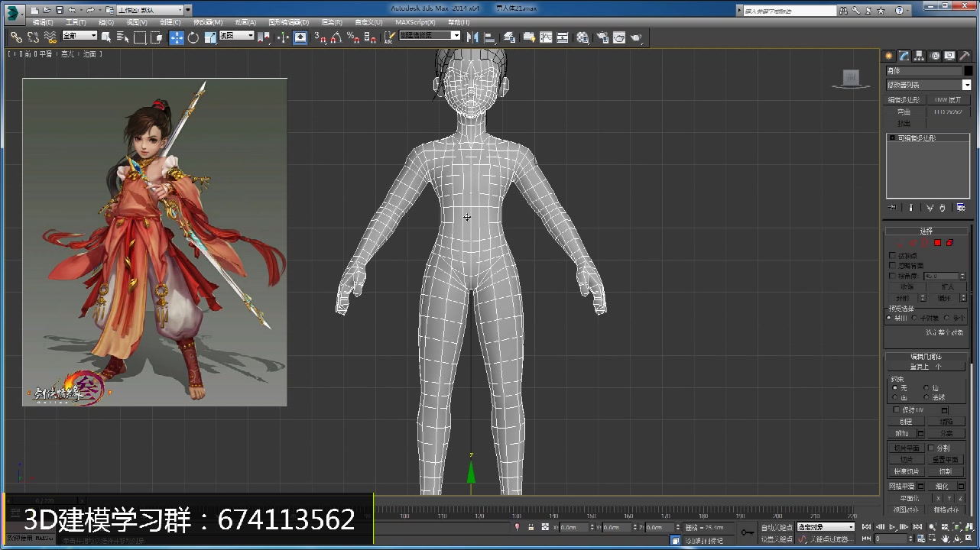The height and width of the screenshot is (550, 980).
Task: Enable the 忽略背面 checkbox
Action: tap(892, 264)
